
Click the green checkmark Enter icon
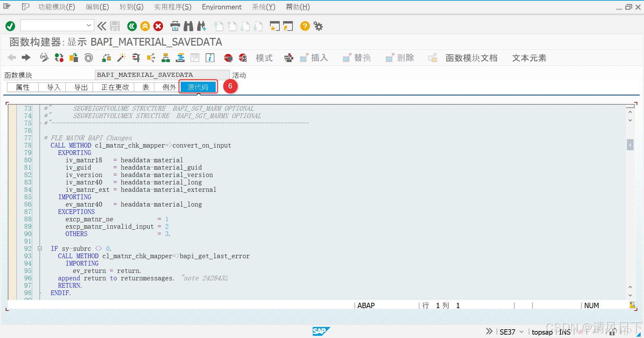(10, 26)
